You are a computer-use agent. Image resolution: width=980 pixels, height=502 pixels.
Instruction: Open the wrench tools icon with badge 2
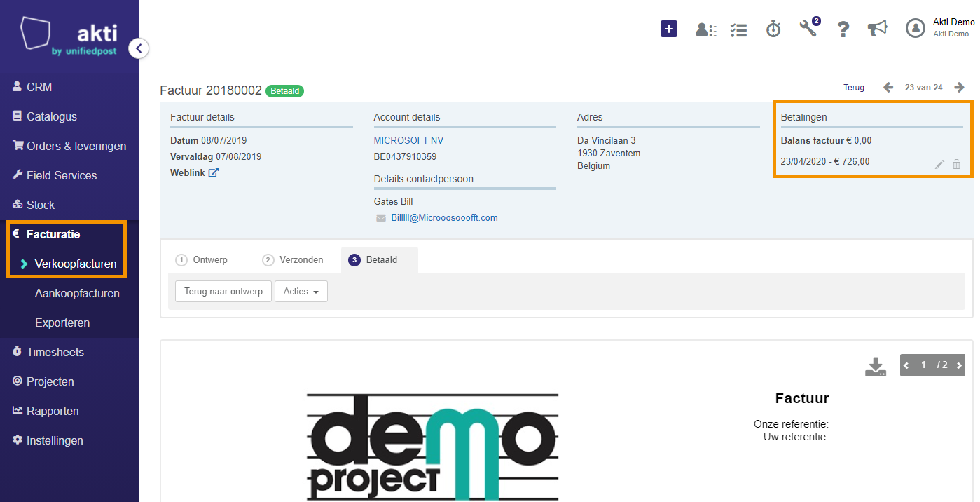(809, 28)
